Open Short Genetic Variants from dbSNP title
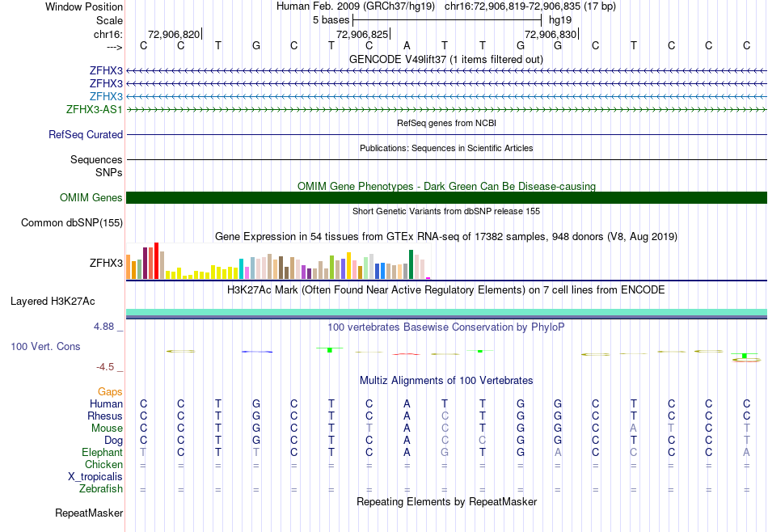 click(x=446, y=211)
